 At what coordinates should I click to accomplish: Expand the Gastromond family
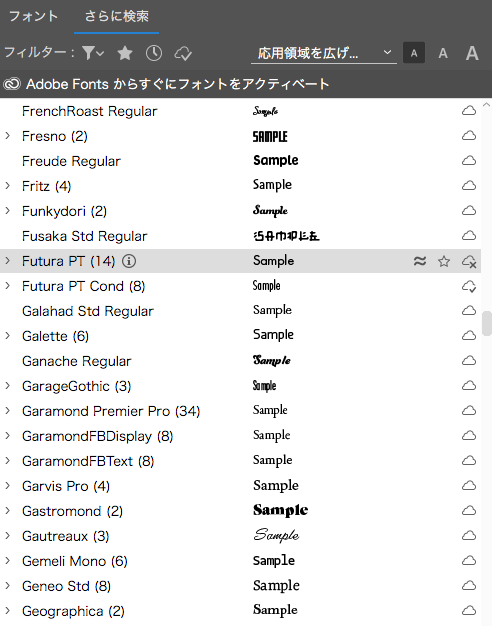[x=8, y=511]
